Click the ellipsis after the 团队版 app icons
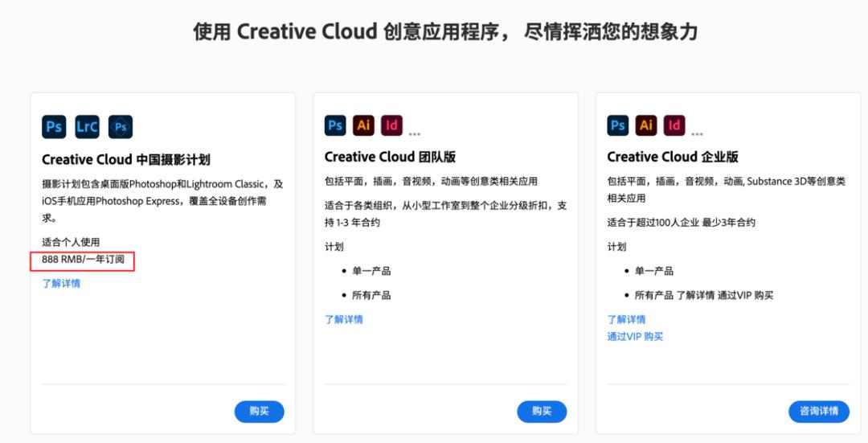868x443 pixels. [x=415, y=133]
